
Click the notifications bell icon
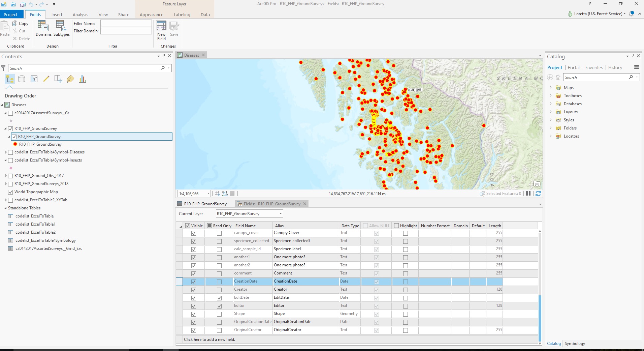(x=632, y=14)
